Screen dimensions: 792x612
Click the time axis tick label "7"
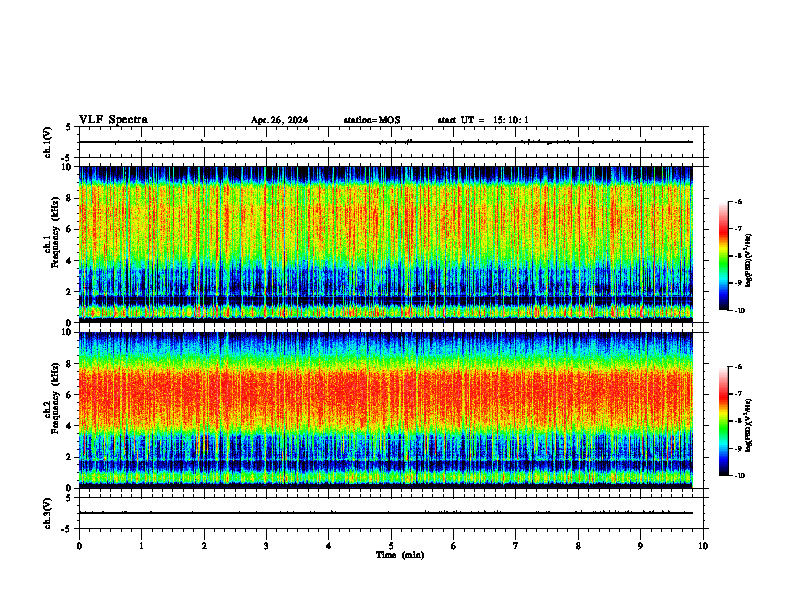pyautogui.click(x=516, y=546)
